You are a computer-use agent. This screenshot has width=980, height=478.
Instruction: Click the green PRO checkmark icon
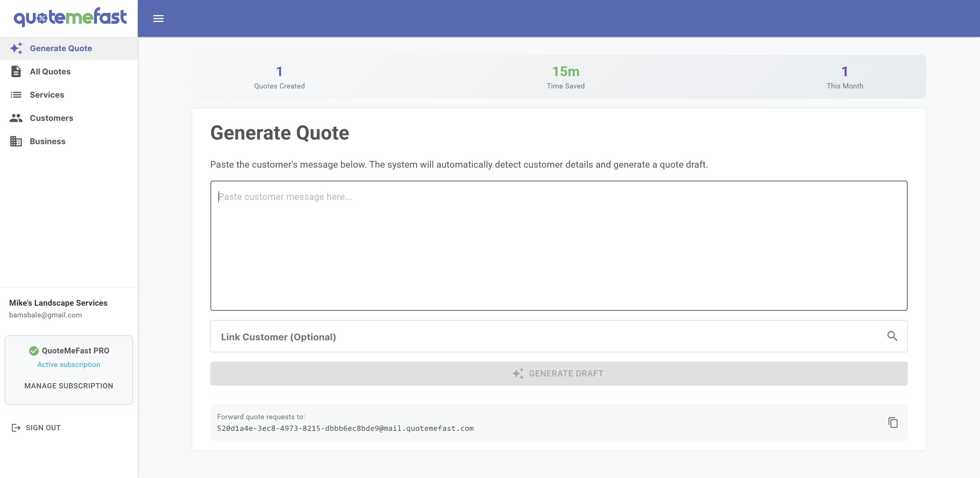click(34, 351)
